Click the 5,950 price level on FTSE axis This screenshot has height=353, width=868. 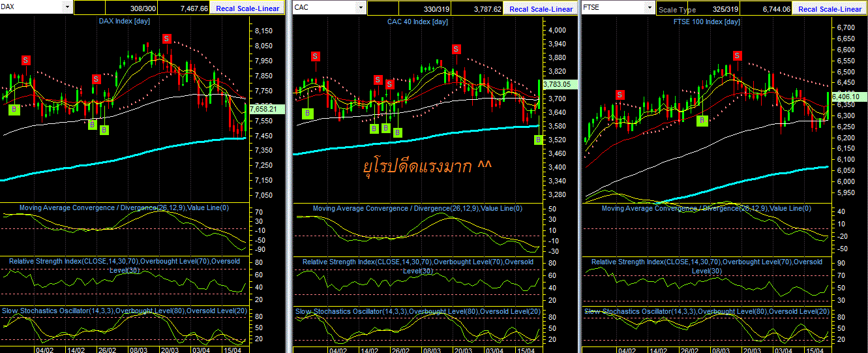[x=845, y=193]
